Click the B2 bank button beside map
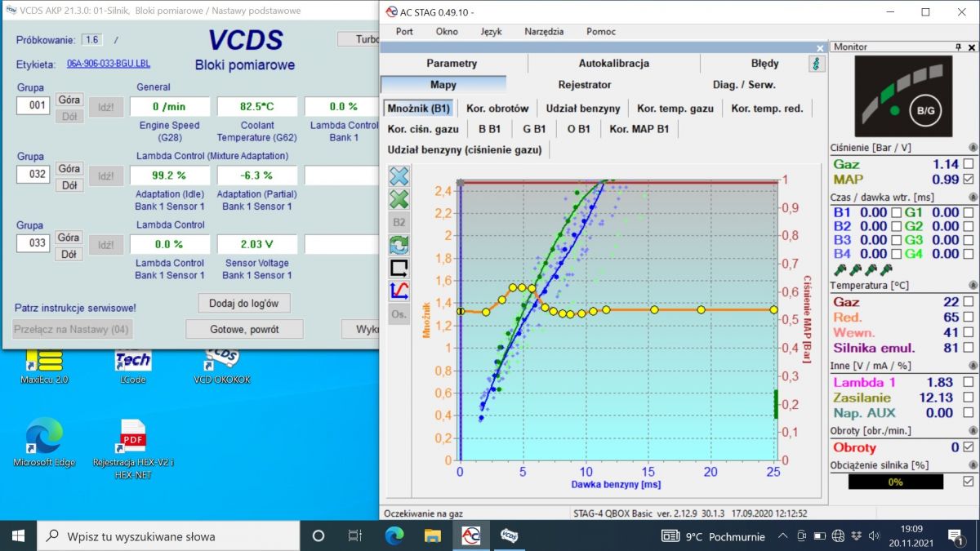The image size is (980, 551). [x=399, y=222]
